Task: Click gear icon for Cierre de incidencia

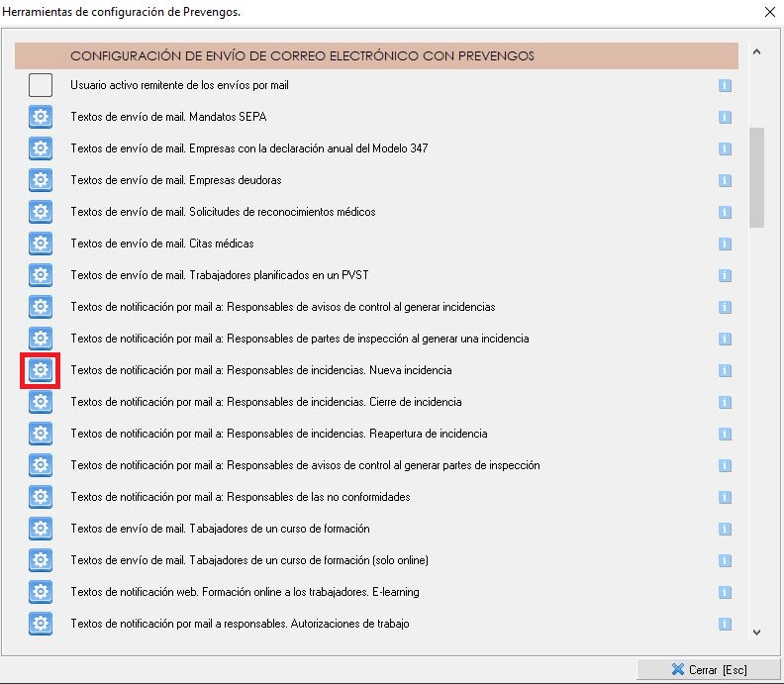Action: (x=41, y=402)
